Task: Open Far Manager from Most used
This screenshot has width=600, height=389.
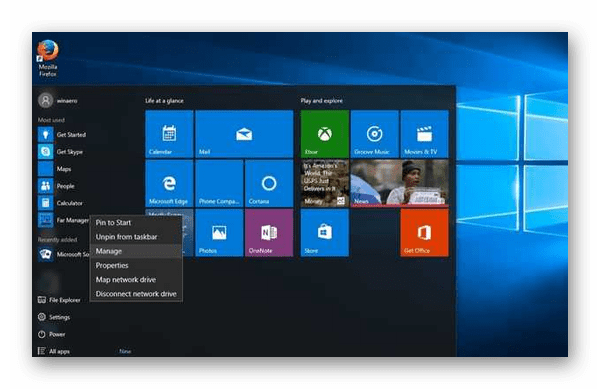Action: tap(63, 220)
